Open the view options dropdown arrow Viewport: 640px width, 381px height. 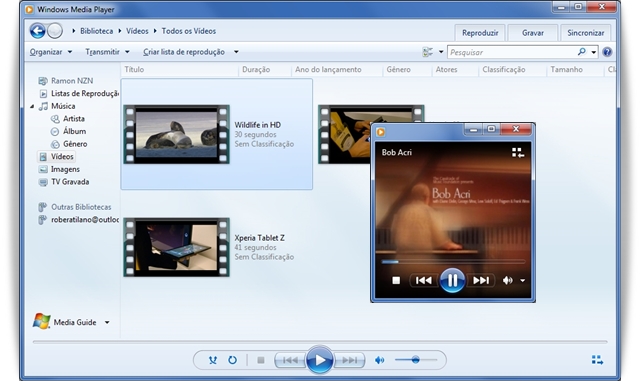(441, 52)
